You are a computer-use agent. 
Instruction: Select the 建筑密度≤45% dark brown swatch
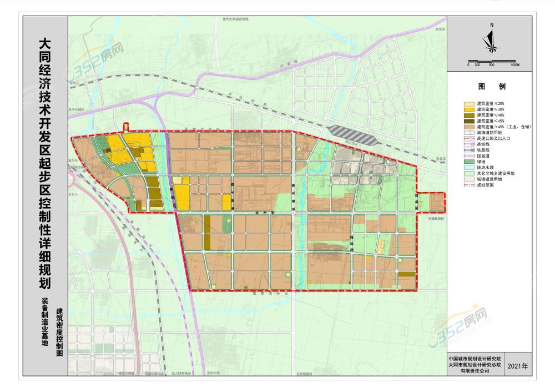469,121
